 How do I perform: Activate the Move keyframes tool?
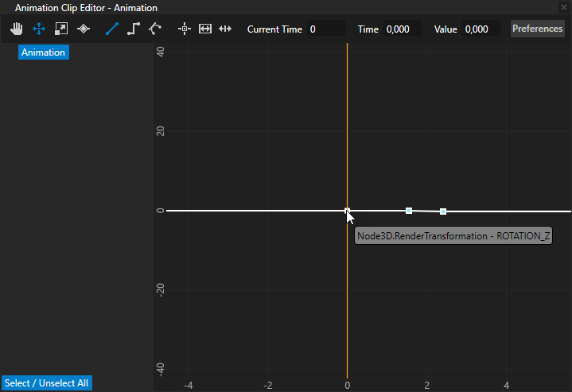(x=38, y=29)
